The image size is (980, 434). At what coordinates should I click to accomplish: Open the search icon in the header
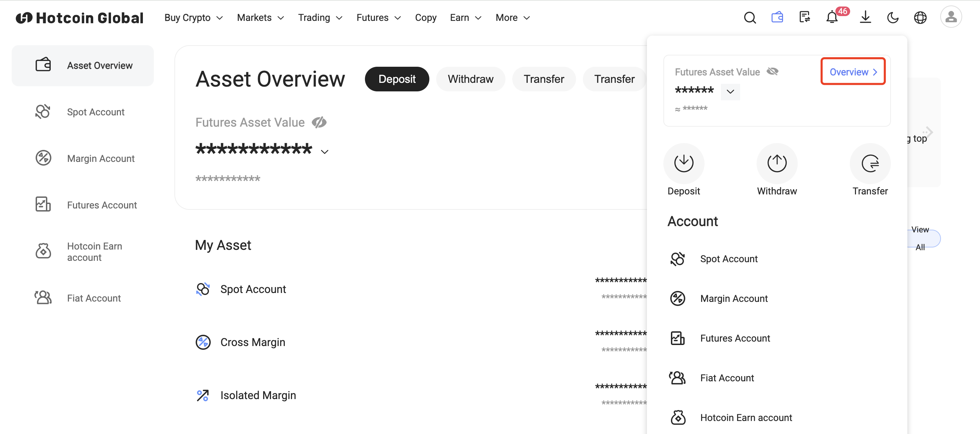(x=749, y=17)
